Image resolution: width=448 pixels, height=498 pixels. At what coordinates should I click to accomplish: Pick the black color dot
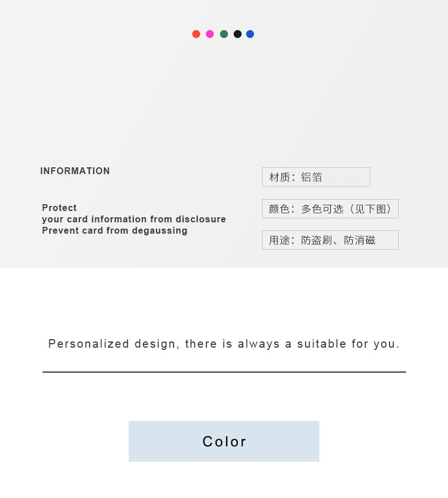tap(238, 34)
